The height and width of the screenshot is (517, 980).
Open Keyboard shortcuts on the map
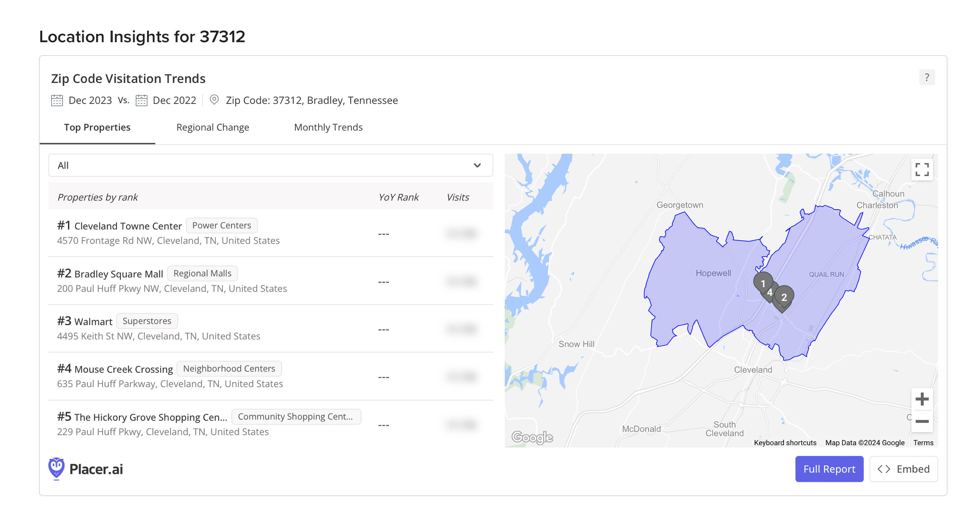click(785, 443)
